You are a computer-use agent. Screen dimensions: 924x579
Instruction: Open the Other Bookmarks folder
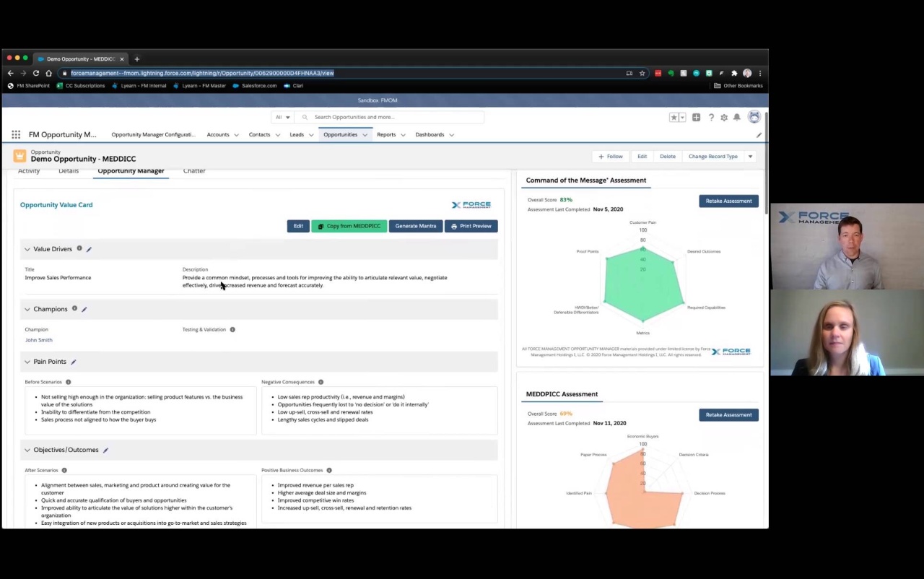[738, 86]
